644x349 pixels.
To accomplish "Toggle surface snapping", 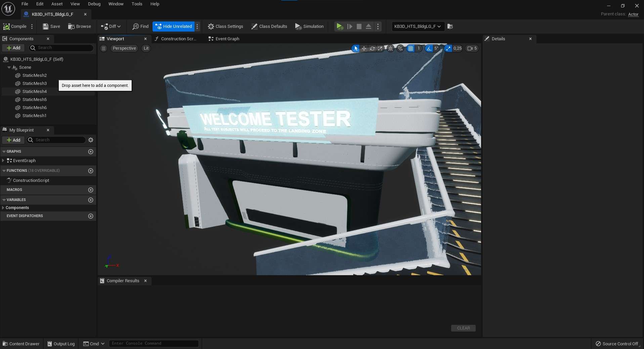I will [x=400, y=48].
